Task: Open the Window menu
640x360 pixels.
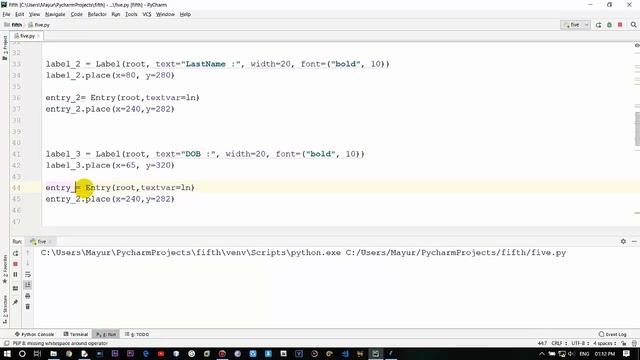Action: coord(165,14)
